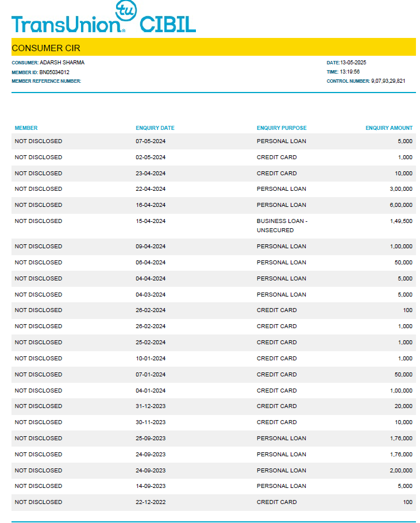
Task: Click the MEMBER column header
Action: tap(26, 128)
